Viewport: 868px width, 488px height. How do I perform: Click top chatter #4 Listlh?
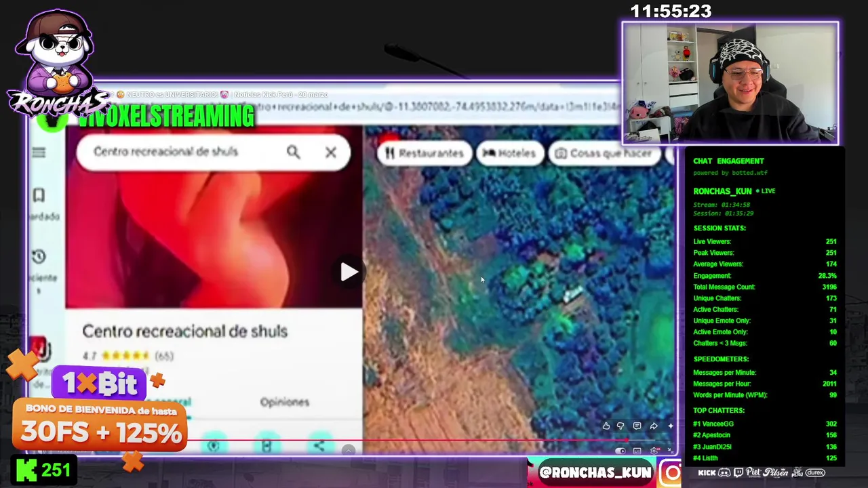tap(765, 458)
